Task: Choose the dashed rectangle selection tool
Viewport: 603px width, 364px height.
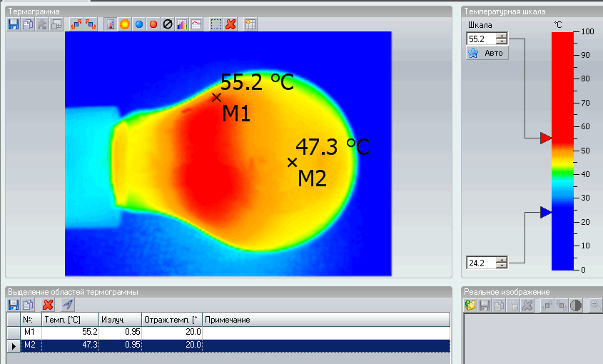Action: (216, 24)
